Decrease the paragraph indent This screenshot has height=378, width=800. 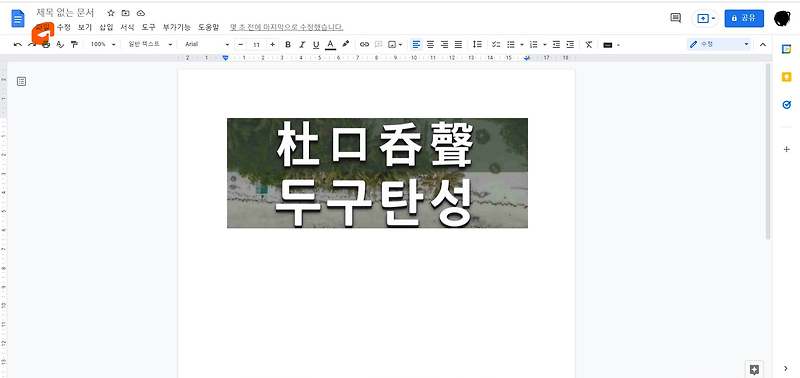(x=556, y=45)
